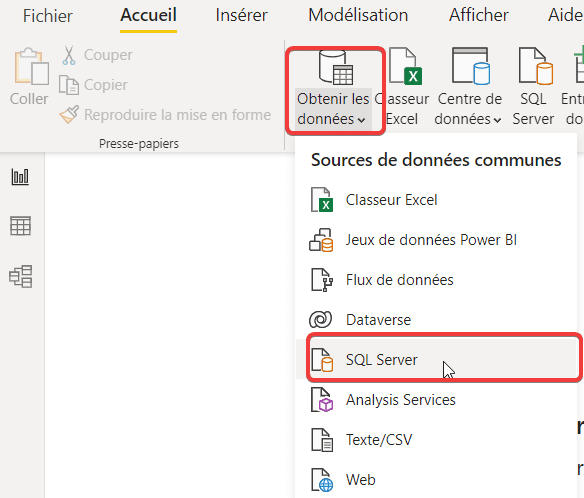Open the Afficher tab
The height and width of the screenshot is (498, 584).
479,15
